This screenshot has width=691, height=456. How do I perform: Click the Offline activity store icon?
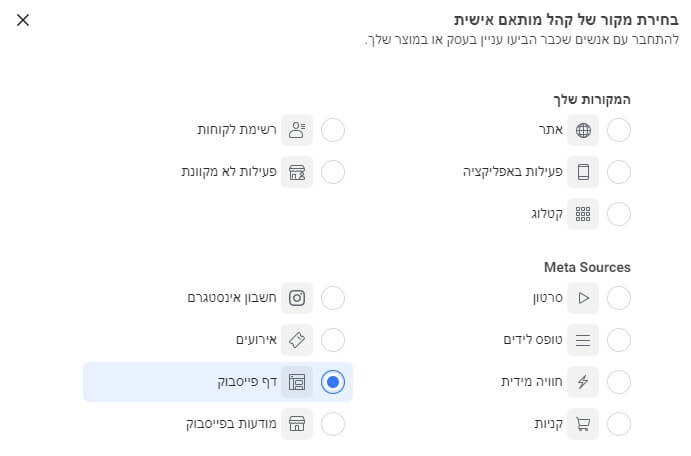pos(297,172)
